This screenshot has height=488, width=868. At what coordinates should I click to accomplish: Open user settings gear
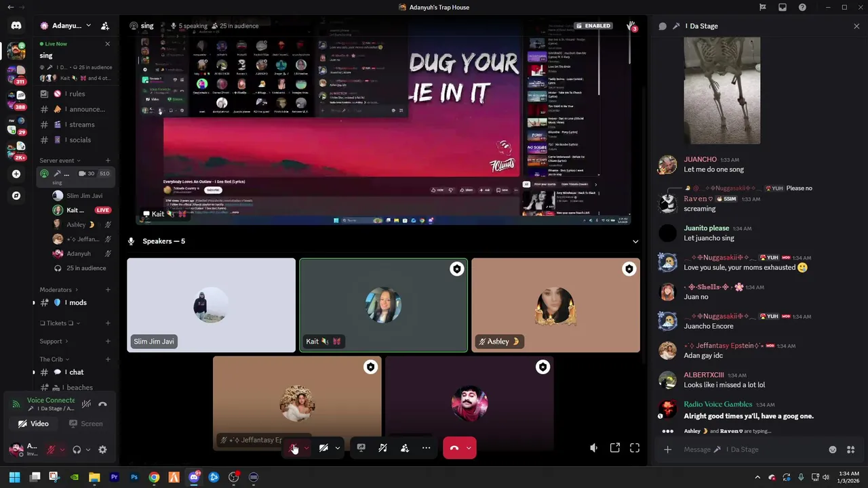click(102, 449)
